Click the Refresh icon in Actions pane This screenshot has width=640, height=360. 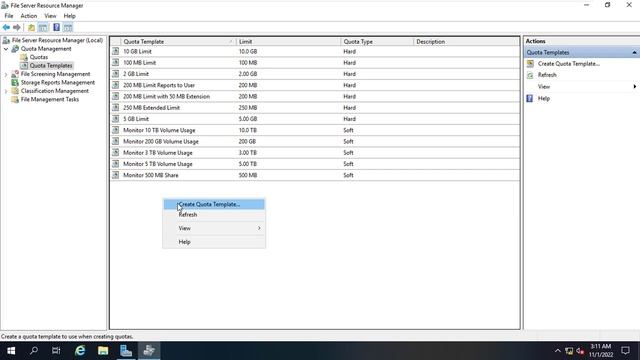530,75
